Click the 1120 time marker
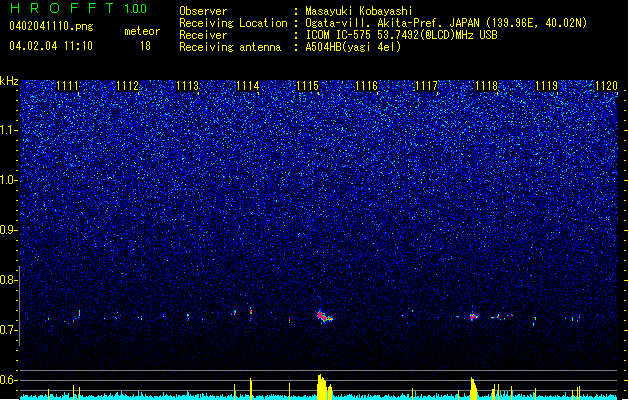 606,86
